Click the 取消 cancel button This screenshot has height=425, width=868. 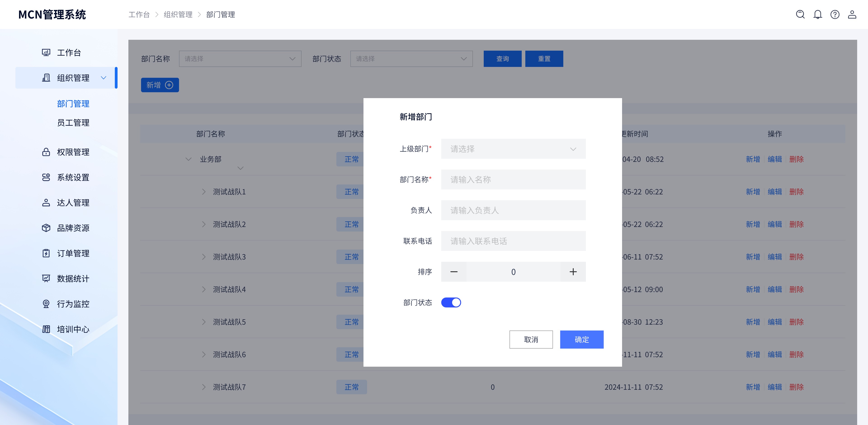(x=531, y=339)
